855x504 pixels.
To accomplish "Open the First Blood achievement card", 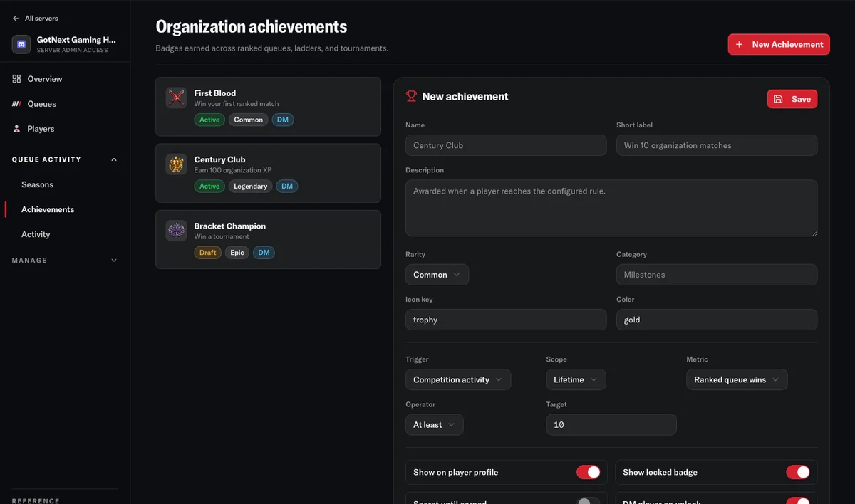I will point(268,107).
